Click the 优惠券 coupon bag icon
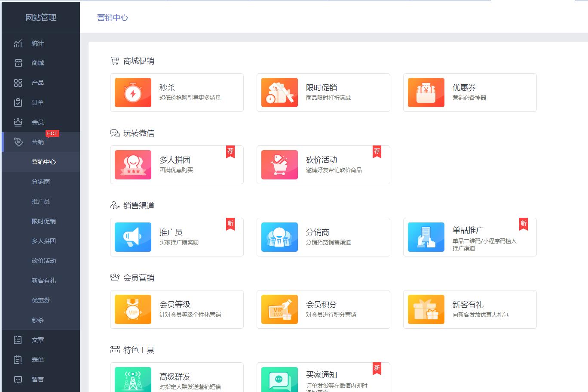The height and width of the screenshot is (392, 588). pos(426,93)
